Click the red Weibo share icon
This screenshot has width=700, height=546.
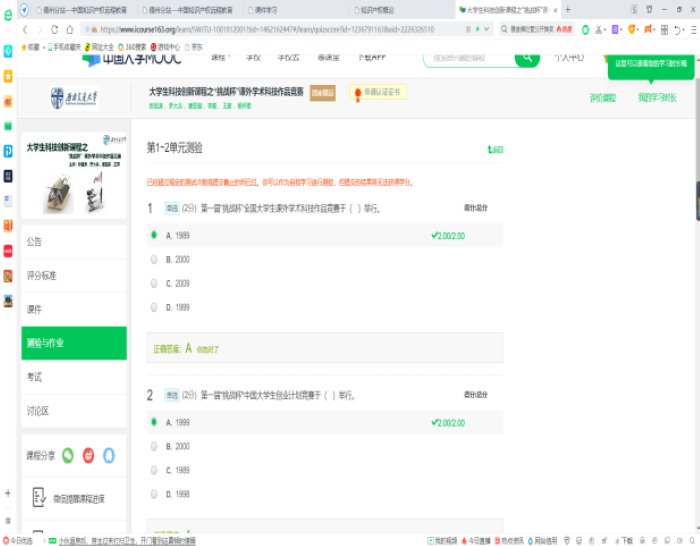coord(89,455)
